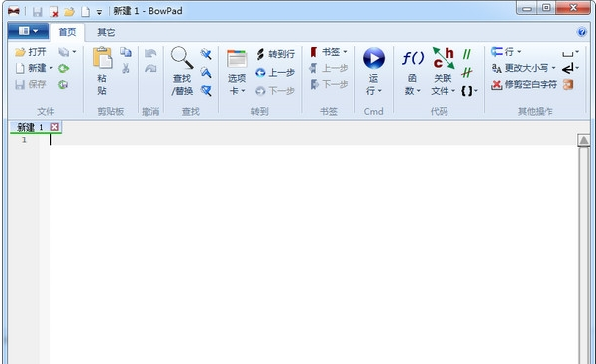Click 下一步 next bookmark in 书签 group
Image resolution: width=596 pixels, height=364 pixels.
point(329,84)
